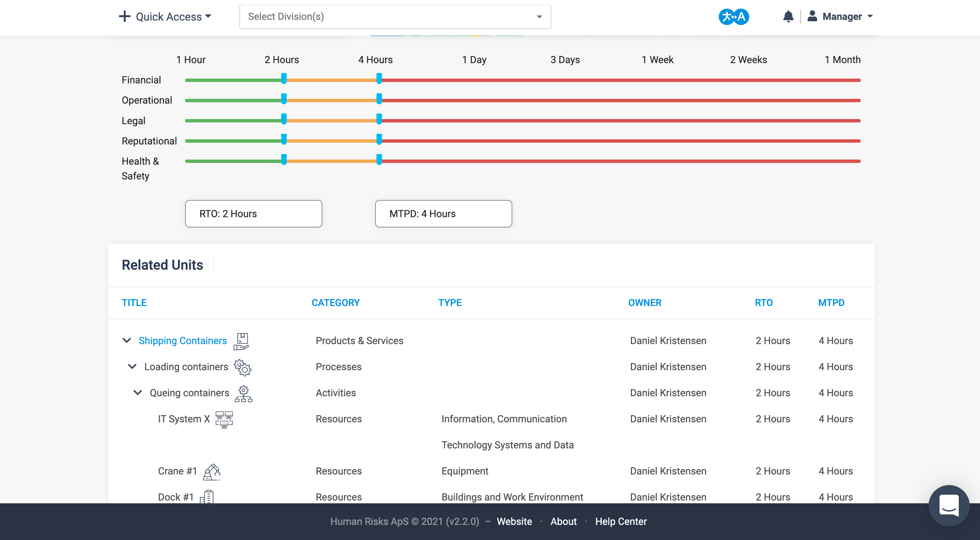Sort the table by the RTO column

pyautogui.click(x=764, y=303)
